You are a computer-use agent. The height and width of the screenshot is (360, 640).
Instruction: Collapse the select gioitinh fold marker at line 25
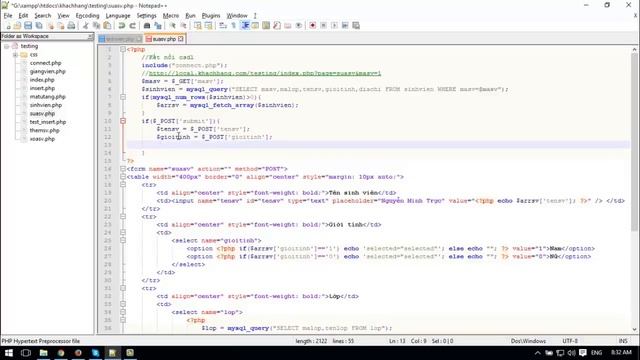pyautogui.click(x=122, y=240)
